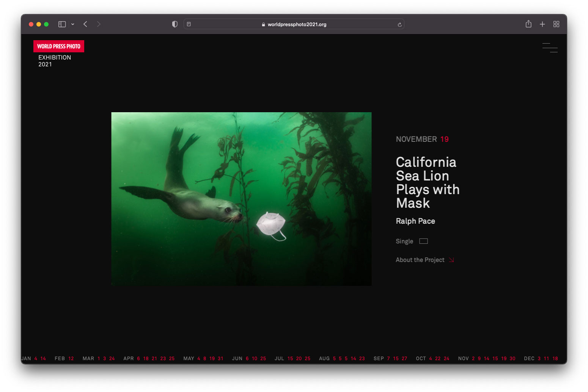
Task: Open the hamburger menu in the page header
Action: pos(550,47)
